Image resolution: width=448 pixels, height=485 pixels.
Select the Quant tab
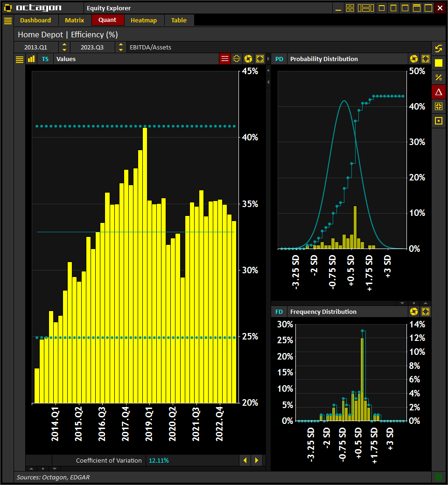coord(107,20)
